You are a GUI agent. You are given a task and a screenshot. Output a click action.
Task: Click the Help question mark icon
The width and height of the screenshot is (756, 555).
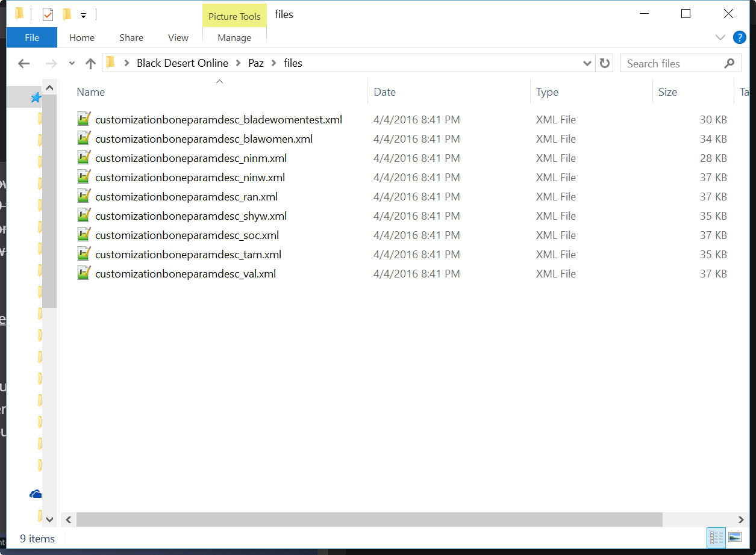(x=739, y=37)
